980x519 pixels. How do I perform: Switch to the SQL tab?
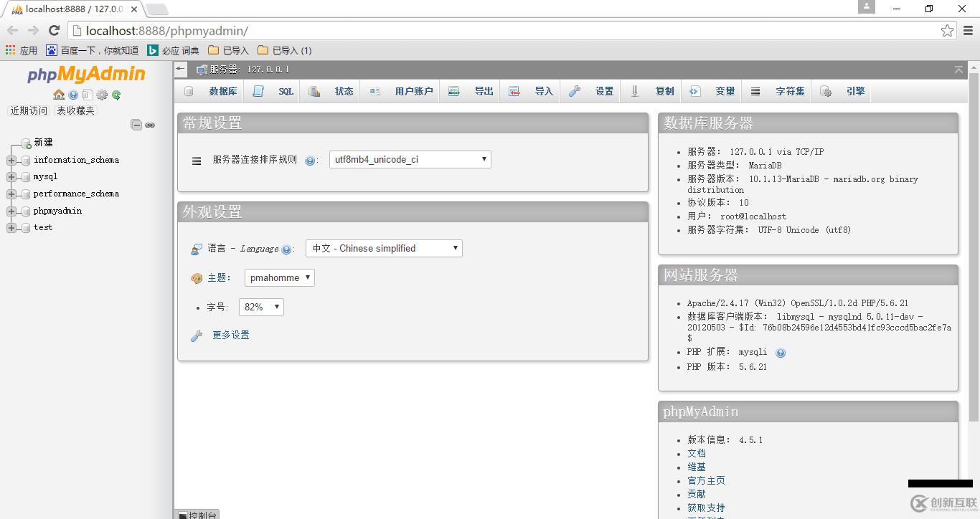273,91
